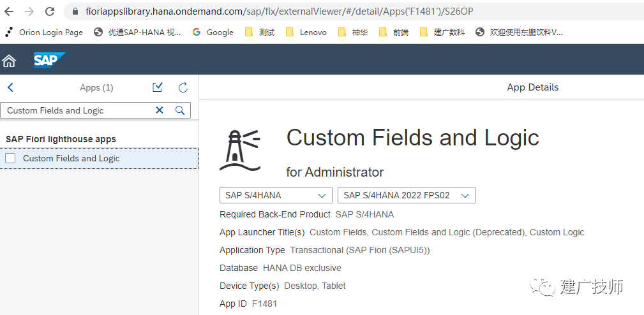Open the Google bookmark
This screenshot has width=644, height=315.
click(x=213, y=32)
